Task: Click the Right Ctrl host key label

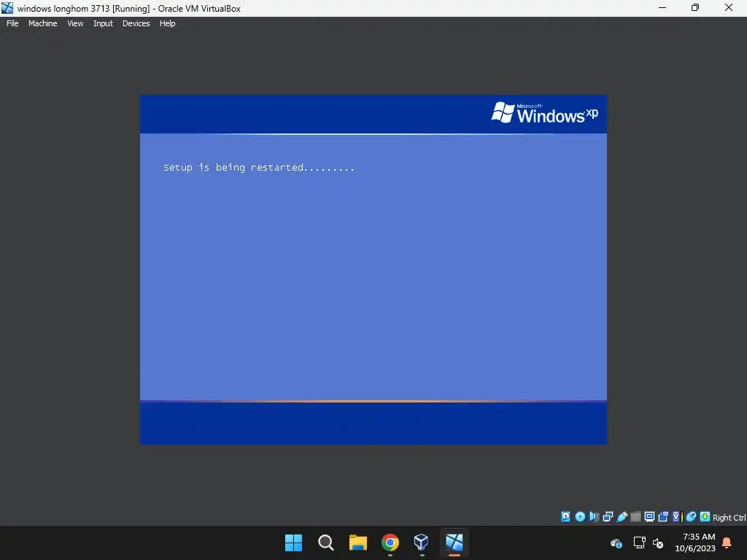Action: point(729,518)
